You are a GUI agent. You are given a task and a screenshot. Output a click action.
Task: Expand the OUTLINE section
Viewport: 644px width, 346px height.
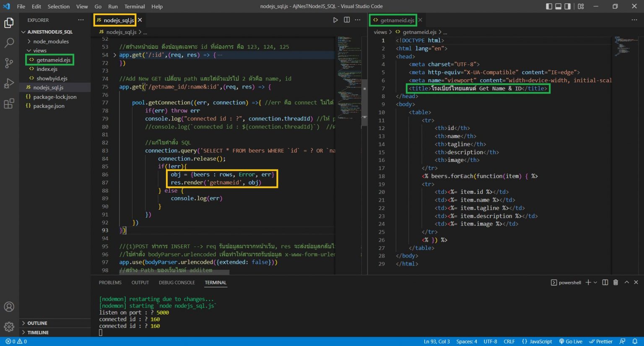[x=37, y=323]
